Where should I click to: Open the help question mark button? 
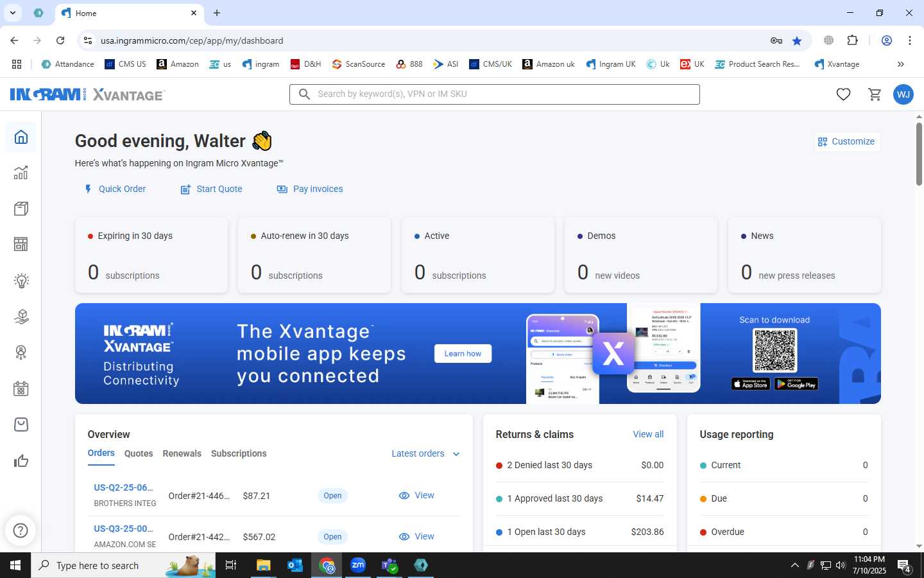click(21, 530)
